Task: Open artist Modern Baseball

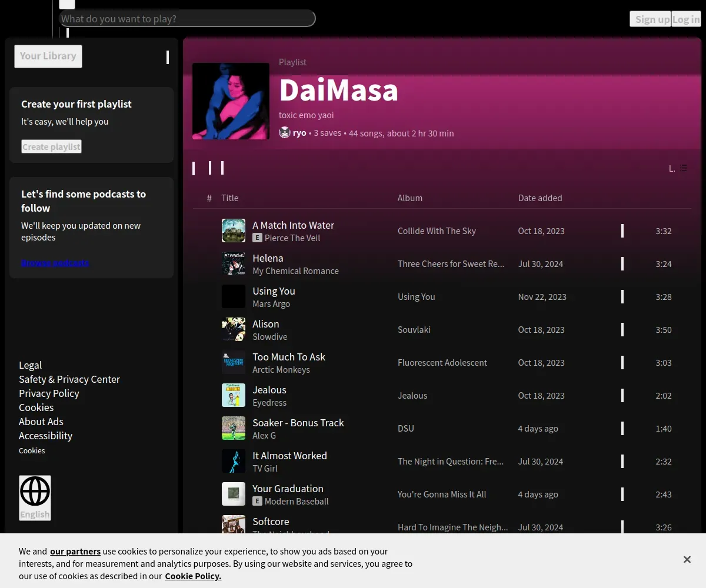Action: click(x=297, y=502)
